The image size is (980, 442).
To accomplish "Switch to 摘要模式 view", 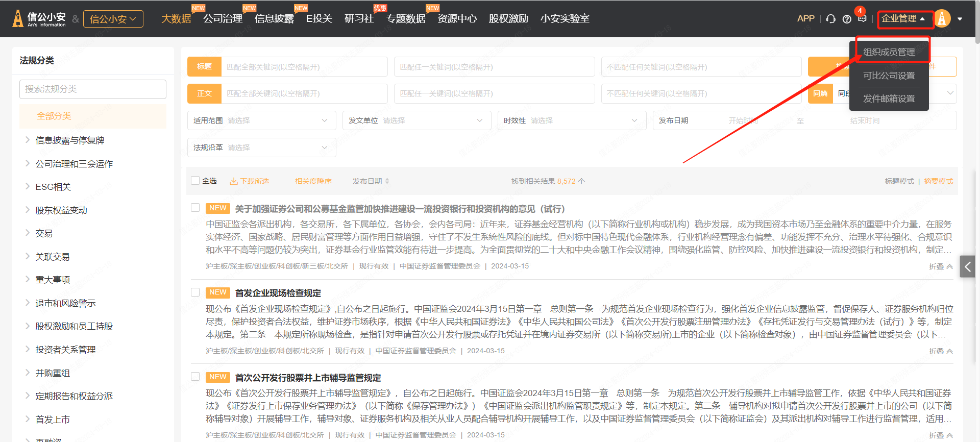I will 938,181.
